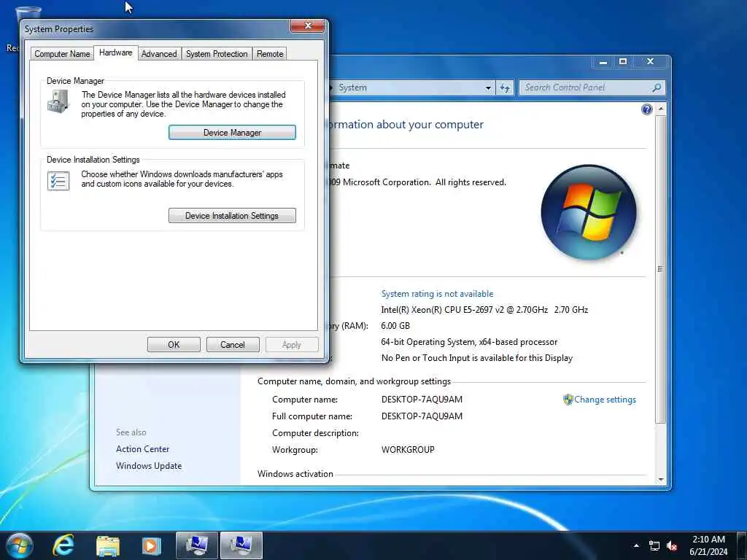The image size is (747, 560).
Task: Open the address bar history dropdown arrow
Action: [488, 87]
